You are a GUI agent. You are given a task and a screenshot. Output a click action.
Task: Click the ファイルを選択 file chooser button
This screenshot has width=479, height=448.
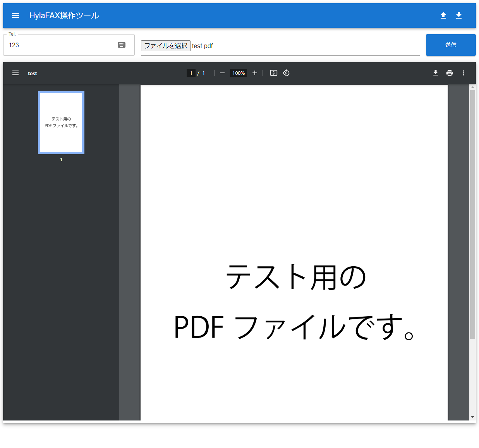tap(166, 46)
